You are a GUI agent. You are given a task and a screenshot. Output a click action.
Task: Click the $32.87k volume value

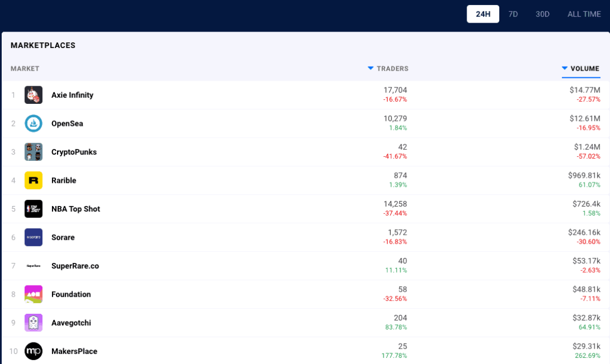pos(586,318)
